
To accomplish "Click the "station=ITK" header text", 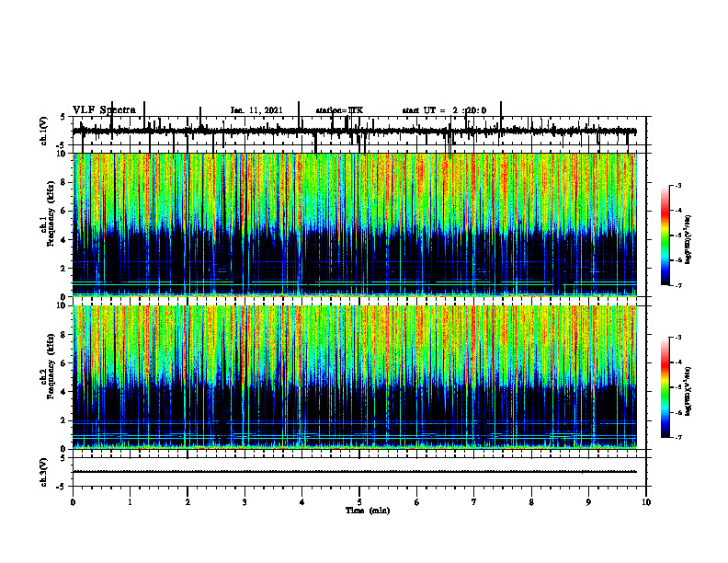I will pos(339,110).
